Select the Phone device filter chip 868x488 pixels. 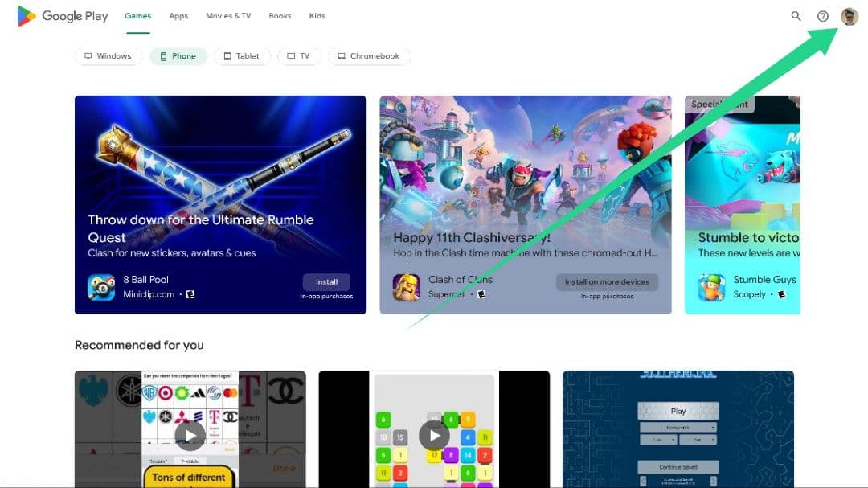[x=178, y=56]
